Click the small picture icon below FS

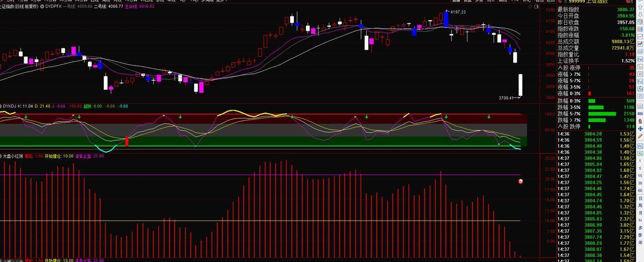(x=640, y=153)
